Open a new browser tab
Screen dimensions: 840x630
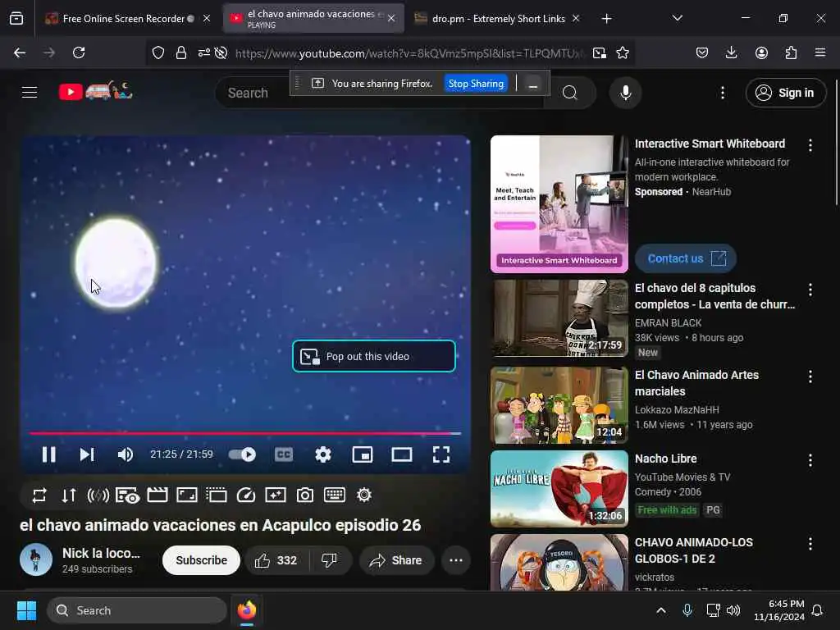606,19
